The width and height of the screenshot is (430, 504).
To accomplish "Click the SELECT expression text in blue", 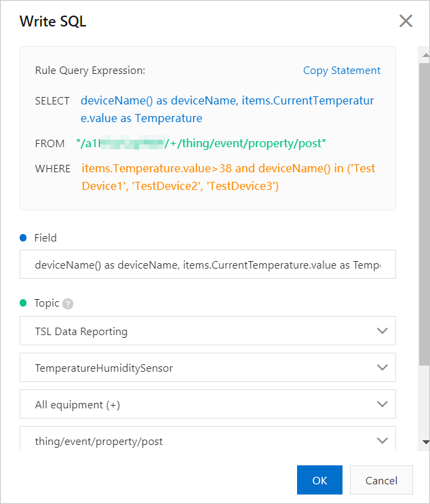I will coord(227,109).
